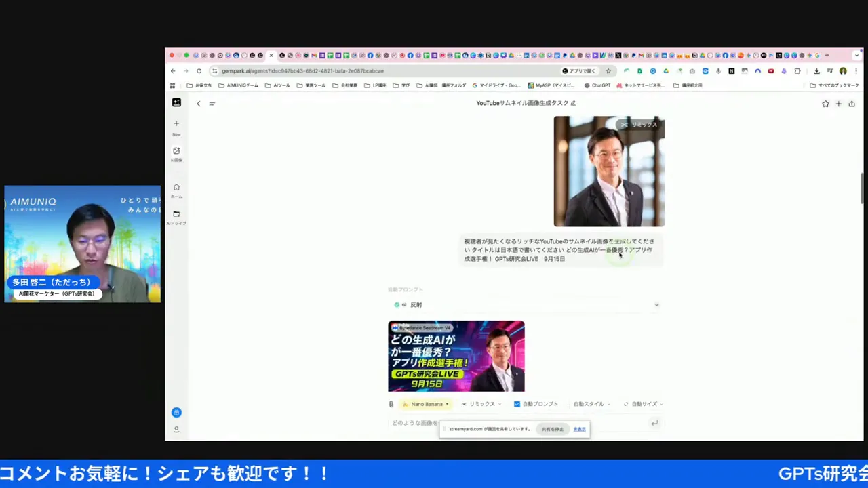Go back in browser history
Viewport: 868px width, 488px height.
click(x=173, y=71)
